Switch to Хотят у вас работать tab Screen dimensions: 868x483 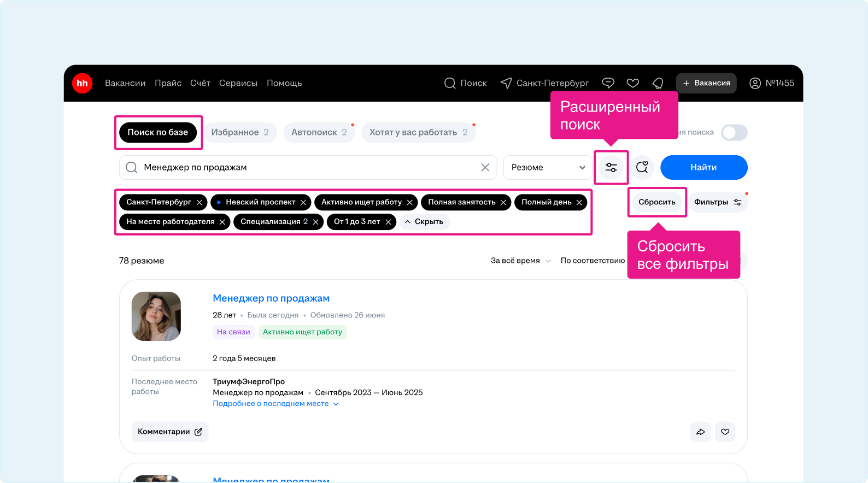[419, 132]
